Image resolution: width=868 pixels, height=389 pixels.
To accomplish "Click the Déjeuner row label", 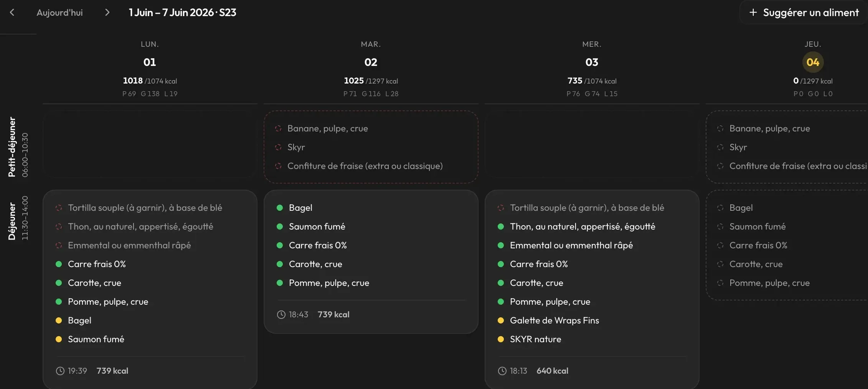I will pyautogui.click(x=12, y=221).
